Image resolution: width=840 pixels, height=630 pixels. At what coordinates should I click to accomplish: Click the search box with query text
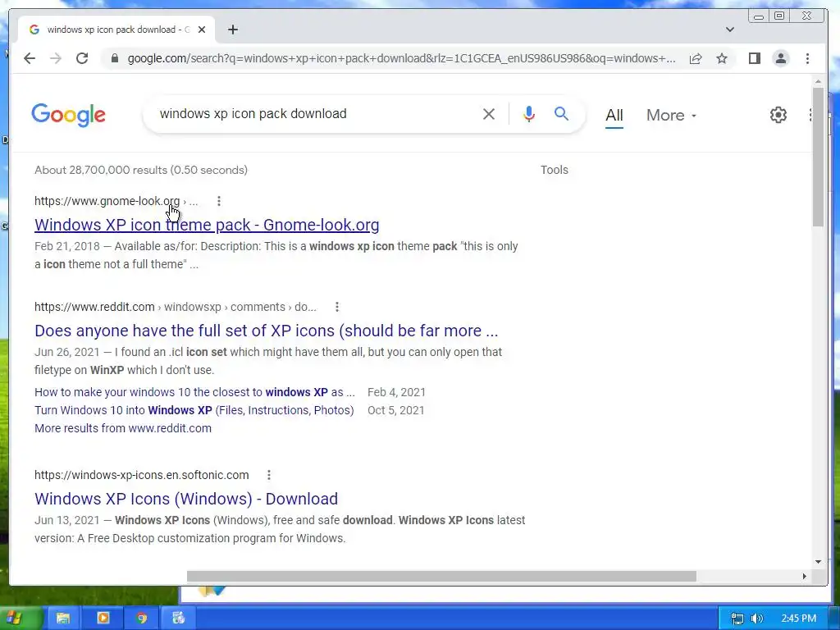316,114
